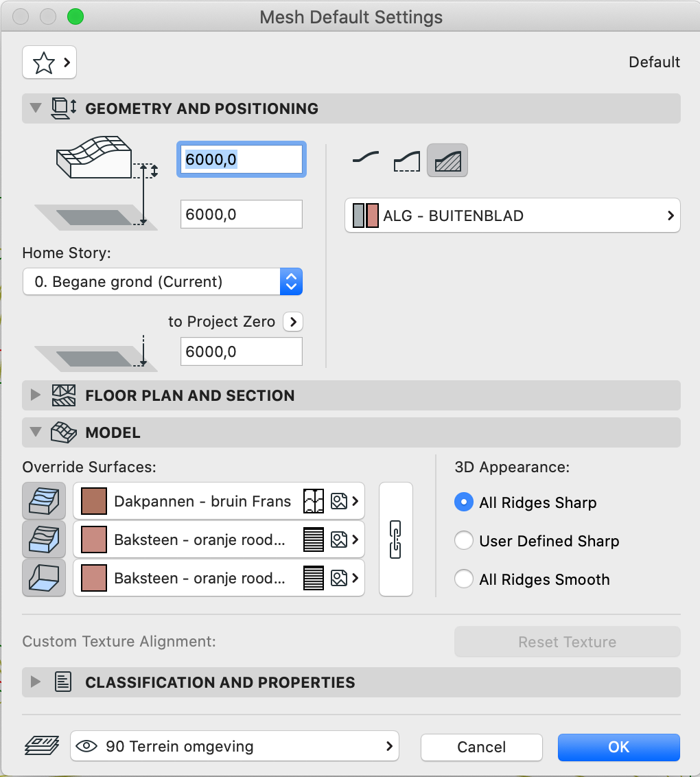Select All Ridges Smooth radio button

(x=464, y=579)
